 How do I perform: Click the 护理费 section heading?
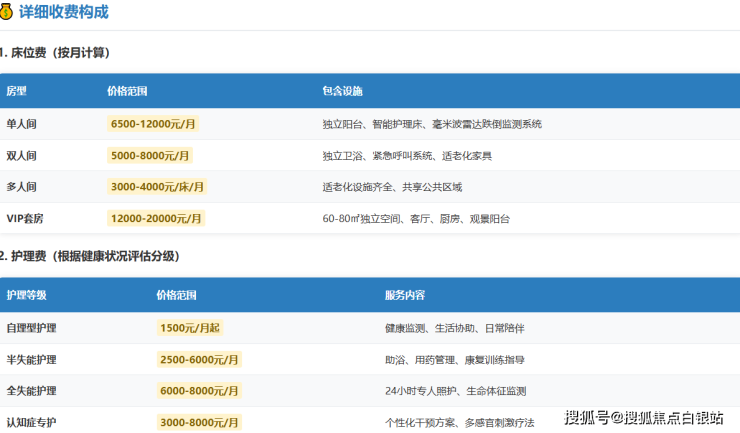(x=94, y=257)
